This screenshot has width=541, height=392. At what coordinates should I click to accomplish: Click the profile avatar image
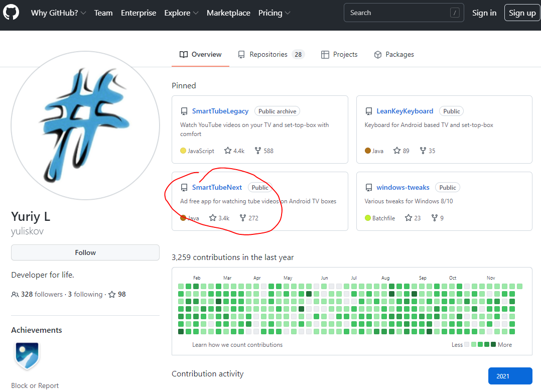[85, 125]
